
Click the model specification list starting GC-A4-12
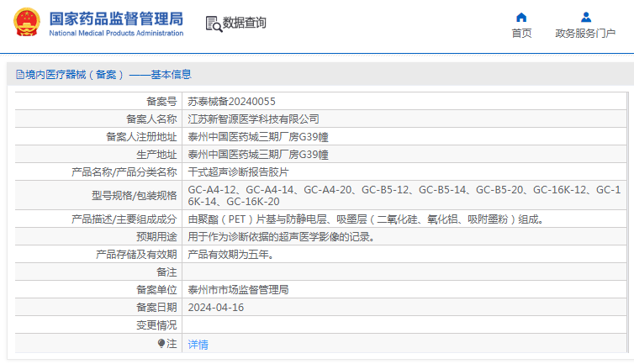coord(404,195)
